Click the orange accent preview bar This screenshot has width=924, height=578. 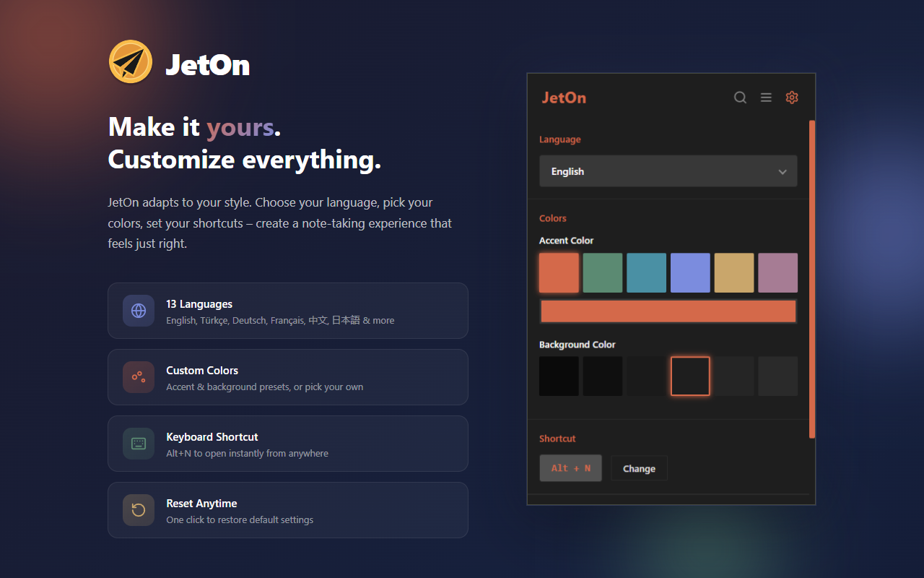point(668,311)
